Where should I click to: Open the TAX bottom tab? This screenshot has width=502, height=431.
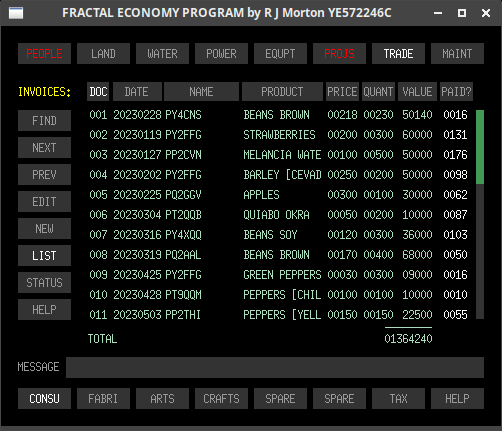398,398
